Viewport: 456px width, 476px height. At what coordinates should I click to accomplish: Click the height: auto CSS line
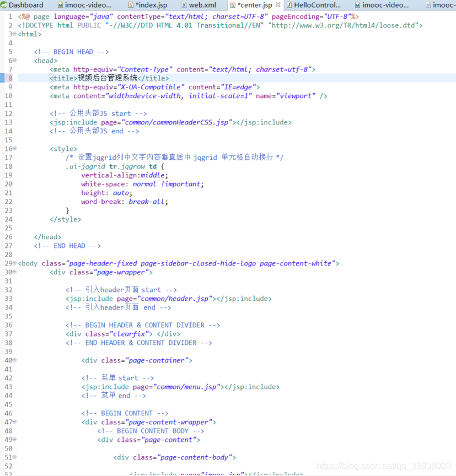pyautogui.click(x=106, y=193)
